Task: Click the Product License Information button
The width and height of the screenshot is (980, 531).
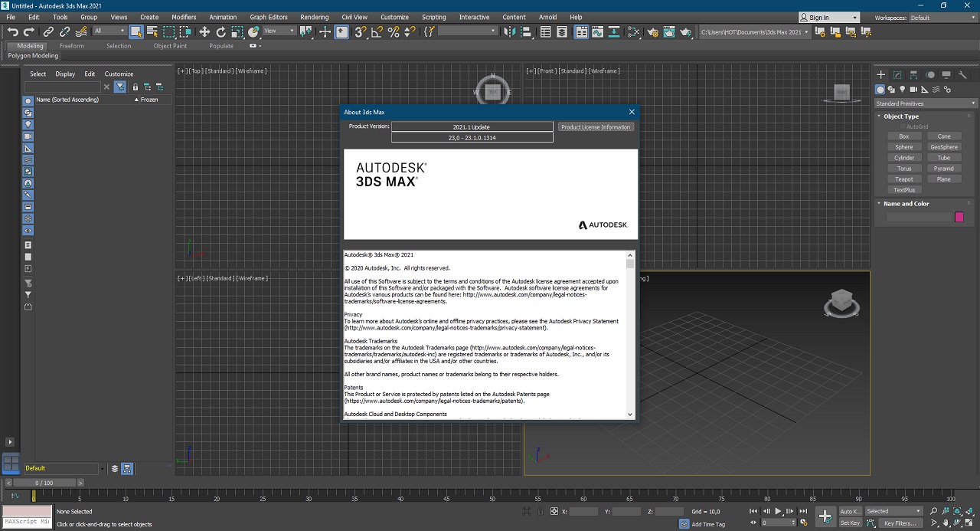Action: tap(596, 127)
